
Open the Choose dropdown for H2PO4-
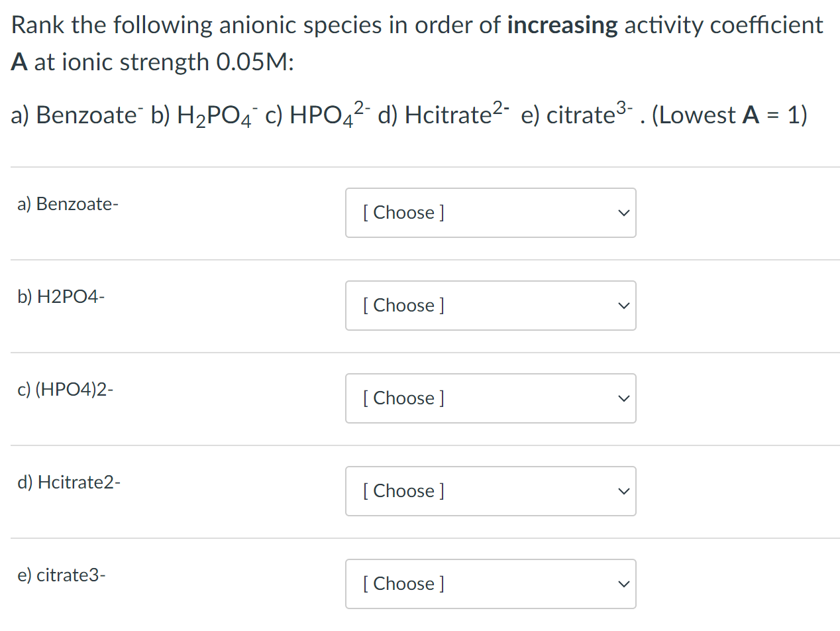[490, 306]
